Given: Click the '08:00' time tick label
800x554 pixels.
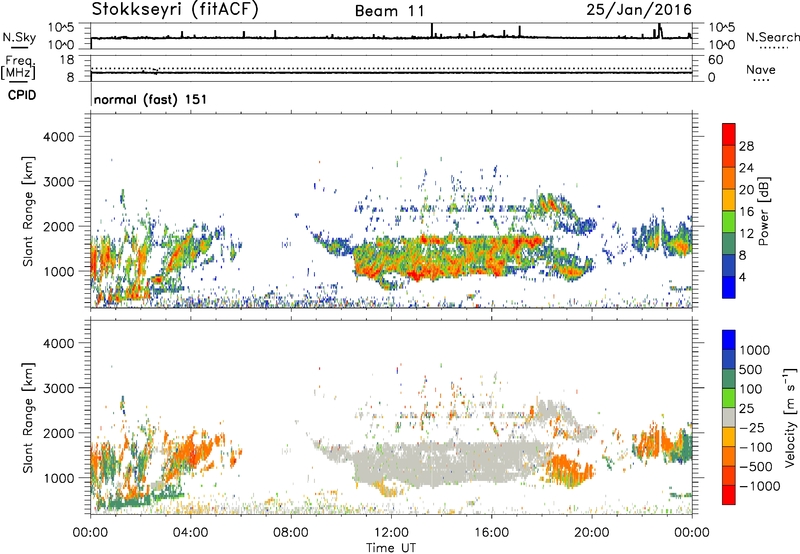Looking at the screenshot, I should click(291, 533).
